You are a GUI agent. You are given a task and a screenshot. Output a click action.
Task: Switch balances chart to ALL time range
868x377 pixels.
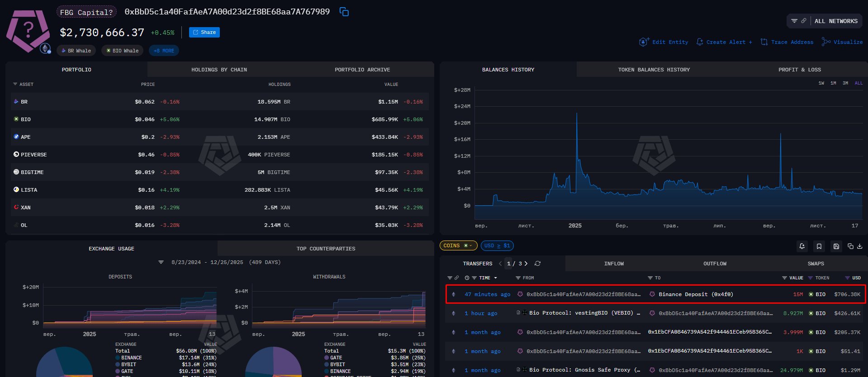click(x=859, y=83)
